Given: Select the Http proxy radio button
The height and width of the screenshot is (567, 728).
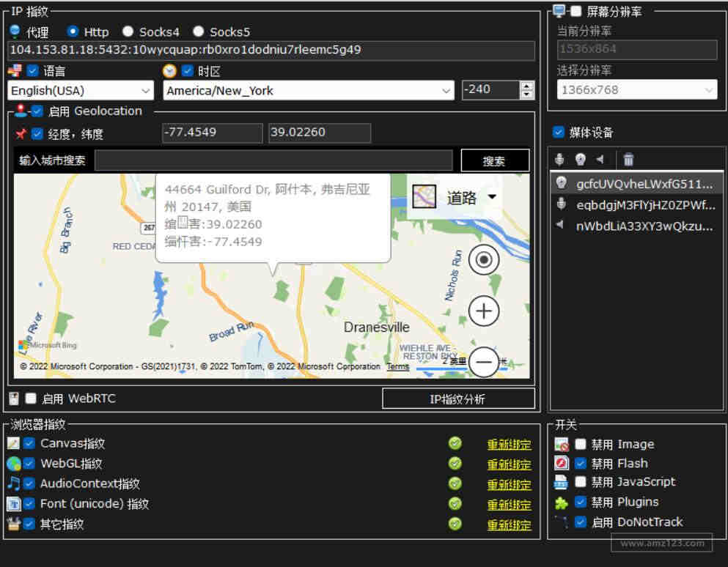Looking at the screenshot, I should point(73,31).
